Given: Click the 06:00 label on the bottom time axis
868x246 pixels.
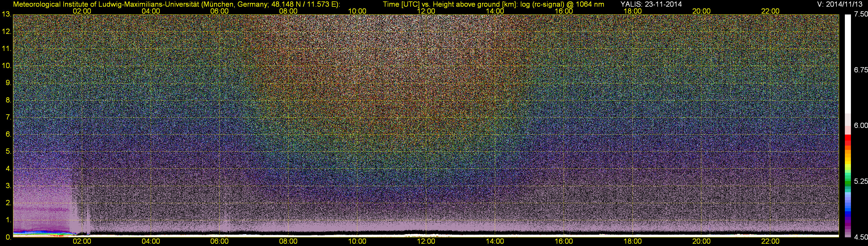Looking at the screenshot, I should pyautogui.click(x=219, y=241).
